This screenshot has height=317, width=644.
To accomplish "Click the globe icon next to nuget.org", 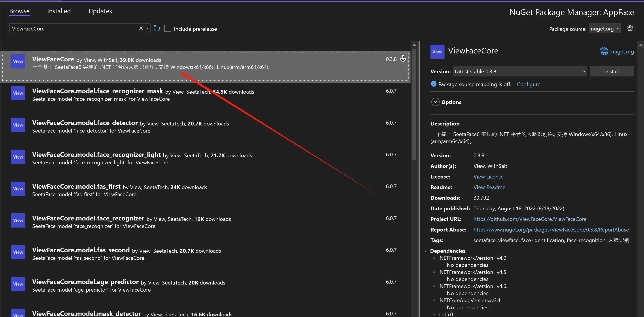I will (x=604, y=51).
